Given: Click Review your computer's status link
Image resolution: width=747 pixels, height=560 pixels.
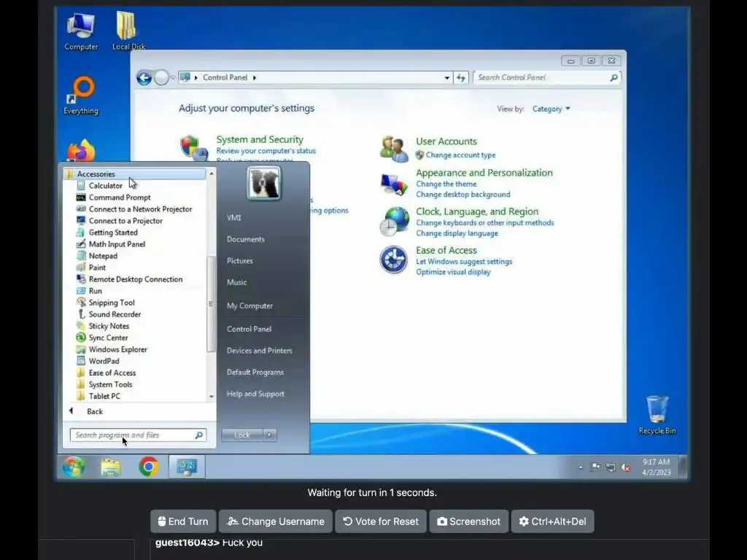Looking at the screenshot, I should [x=266, y=151].
